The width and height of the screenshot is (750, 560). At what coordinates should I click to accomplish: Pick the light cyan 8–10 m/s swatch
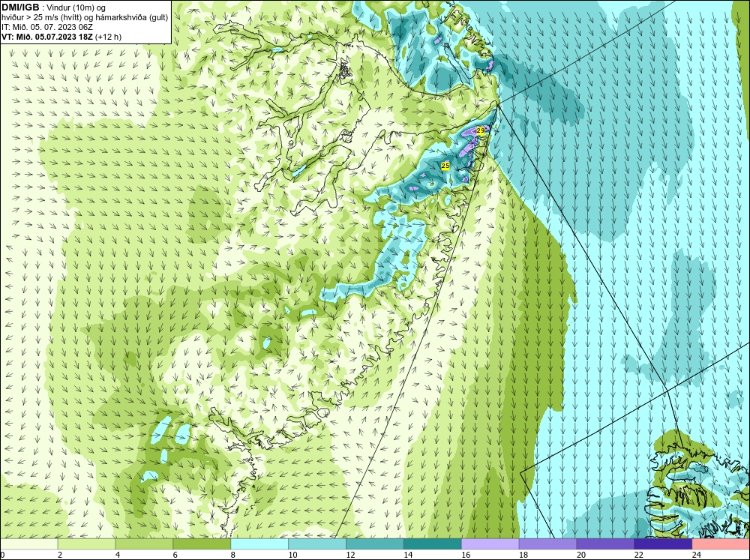259,544
